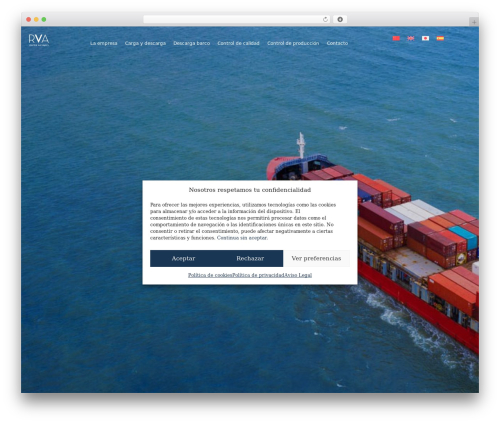The image size is (500, 423).
Task: Switch language with the Japanese flag
Action: tap(425, 38)
